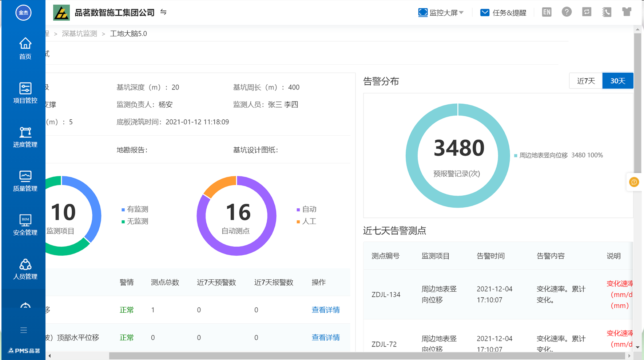Viewport: 644px width, 360px height.
Task: Expand the 监控大屏 dropdown arrow
Action: coord(461,13)
